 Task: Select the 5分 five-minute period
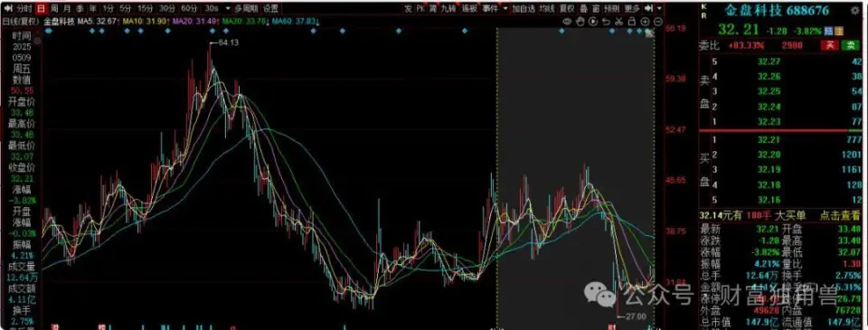click(126, 8)
